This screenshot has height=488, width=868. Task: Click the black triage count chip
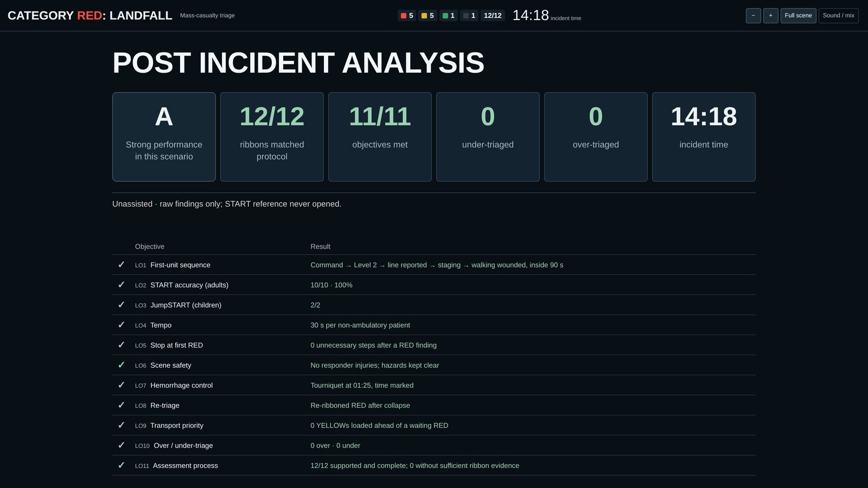click(469, 16)
